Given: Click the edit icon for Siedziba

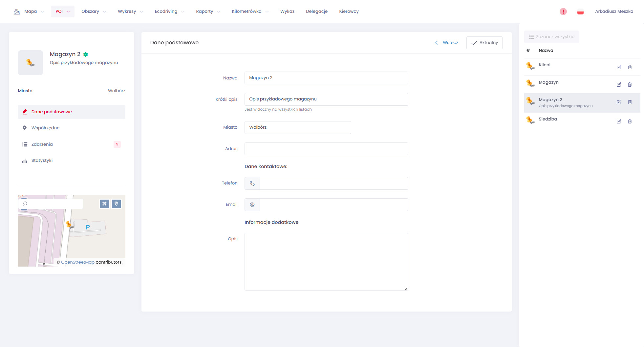Looking at the screenshot, I should pos(619,121).
